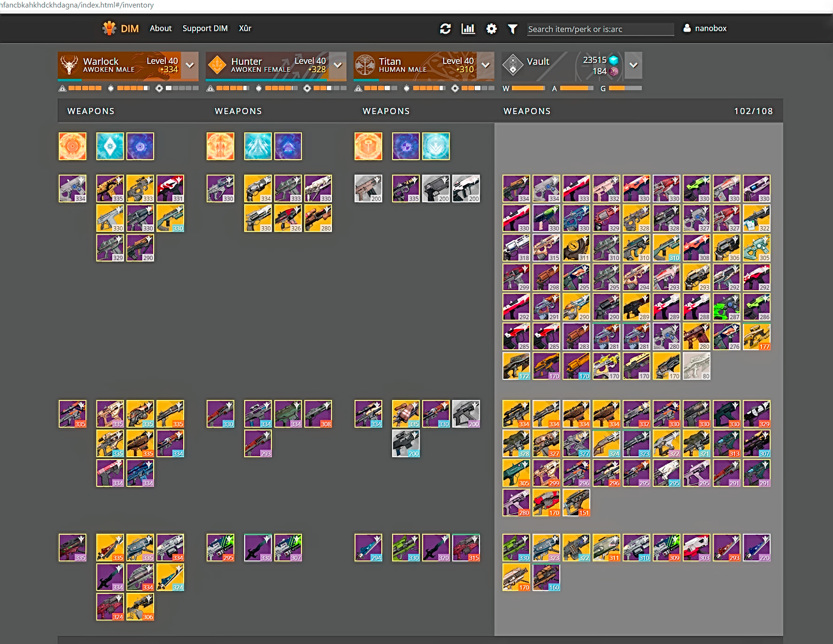
Task: Click the Titan Human Male header
Action: coord(415,65)
